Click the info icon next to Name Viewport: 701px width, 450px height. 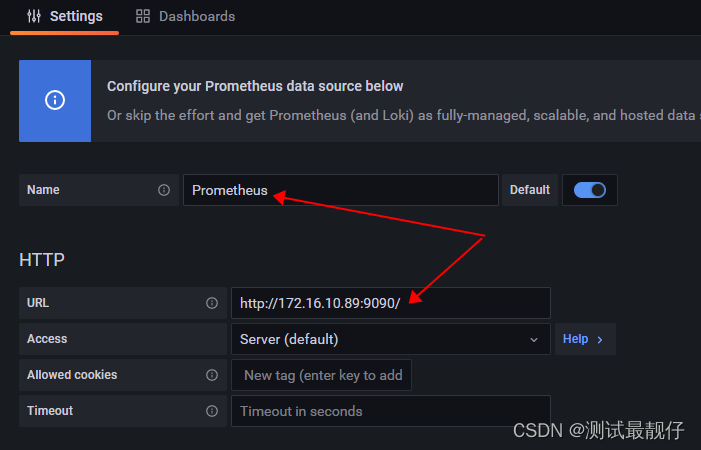(x=164, y=190)
